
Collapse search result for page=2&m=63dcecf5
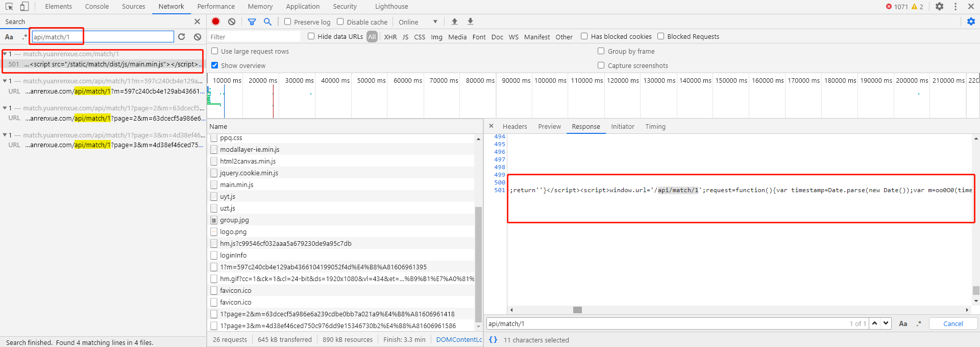point(5,108)
